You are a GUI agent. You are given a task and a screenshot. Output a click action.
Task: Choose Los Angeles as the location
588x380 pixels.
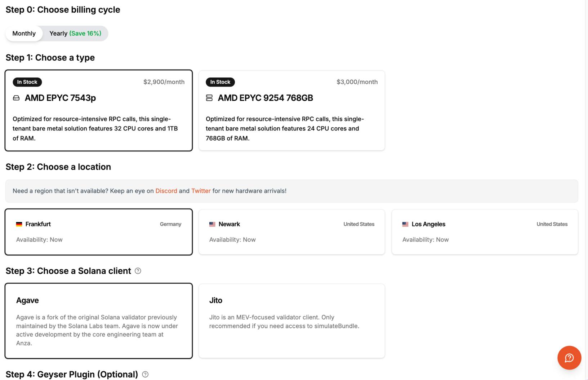485,232
